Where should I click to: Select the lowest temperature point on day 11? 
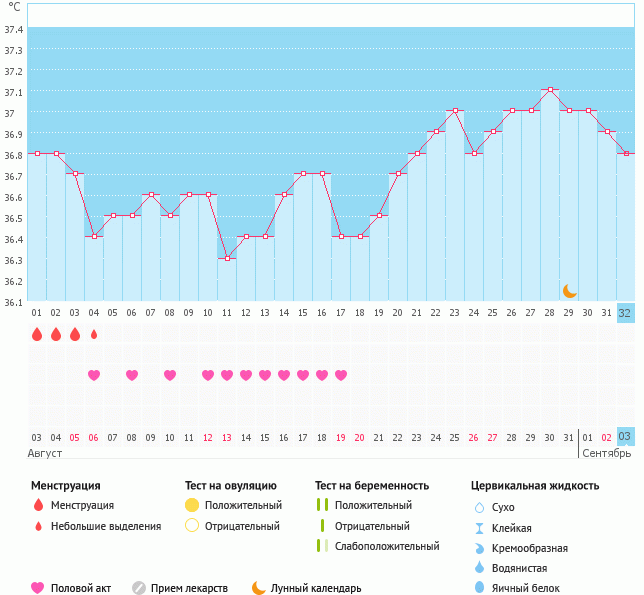point(227,258)
